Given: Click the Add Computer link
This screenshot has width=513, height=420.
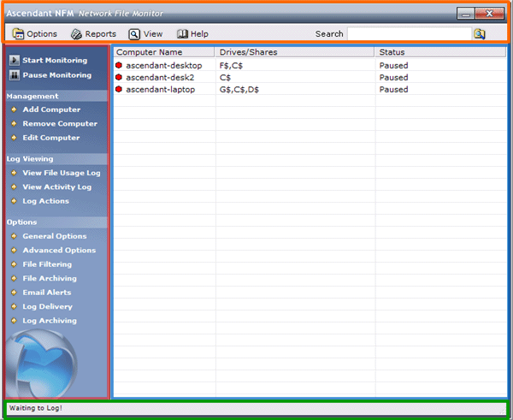Looking at the screenshot, I should point(51,109).
